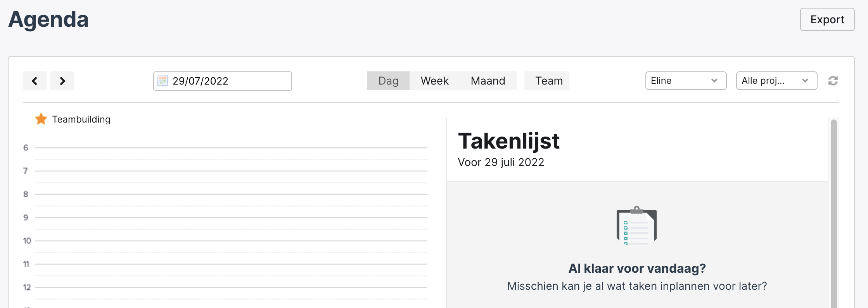The image size is (868, 308).
Task: Click the 11 o'clock time slot row
Action: pos(231,275)
